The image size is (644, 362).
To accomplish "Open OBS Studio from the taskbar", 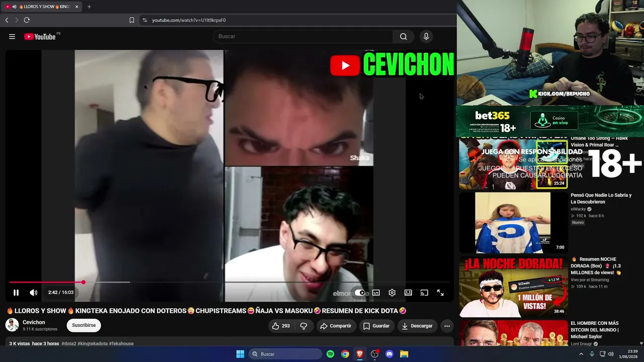I will click(x=374, y=354).
